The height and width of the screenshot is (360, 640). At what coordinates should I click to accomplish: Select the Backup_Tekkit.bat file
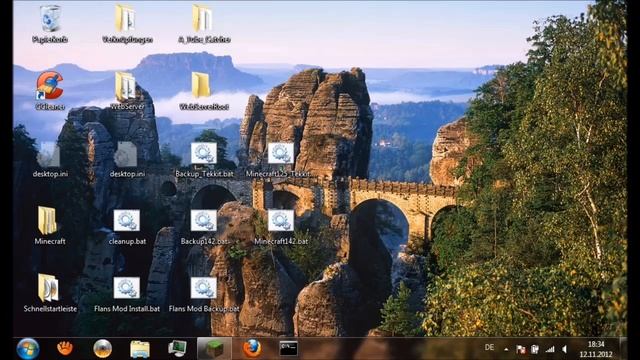click(x=204, y=159)
